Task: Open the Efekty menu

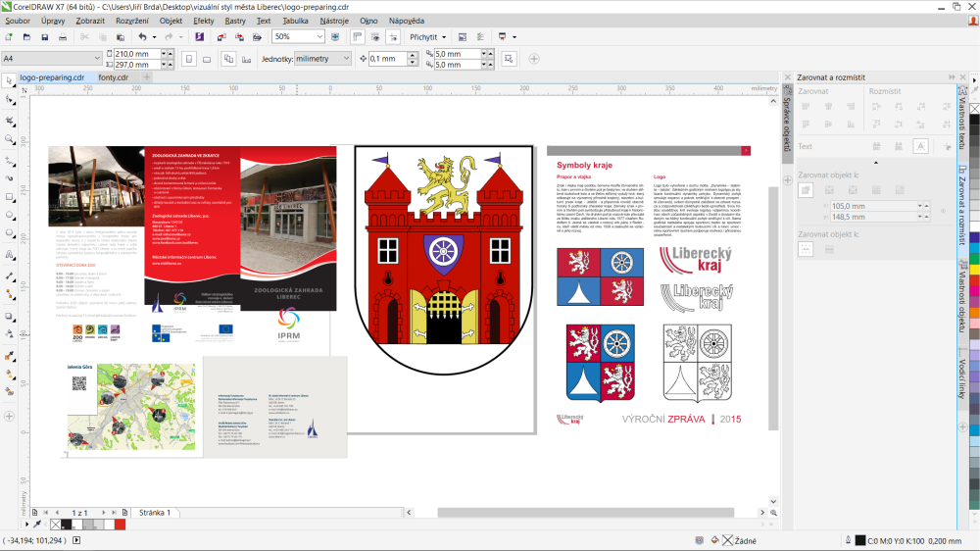Action: [x=203, y=21]
